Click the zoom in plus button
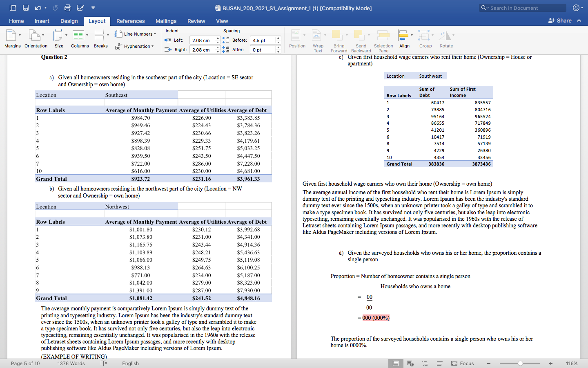The image size is (588, 368). click(551, 364)
